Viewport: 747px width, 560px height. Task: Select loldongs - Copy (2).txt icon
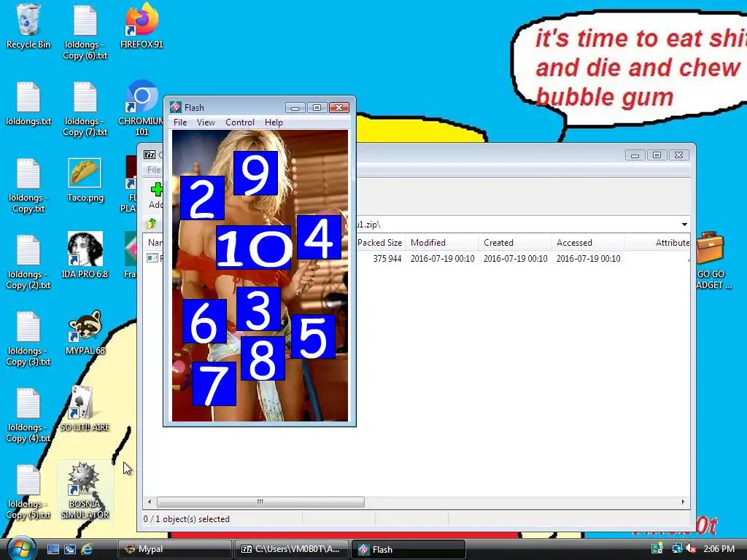28,262
